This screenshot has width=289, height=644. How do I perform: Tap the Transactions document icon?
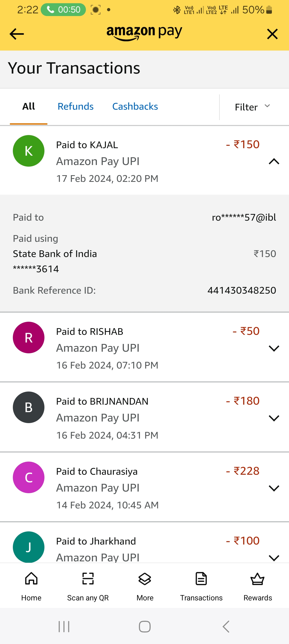[201, 579]
